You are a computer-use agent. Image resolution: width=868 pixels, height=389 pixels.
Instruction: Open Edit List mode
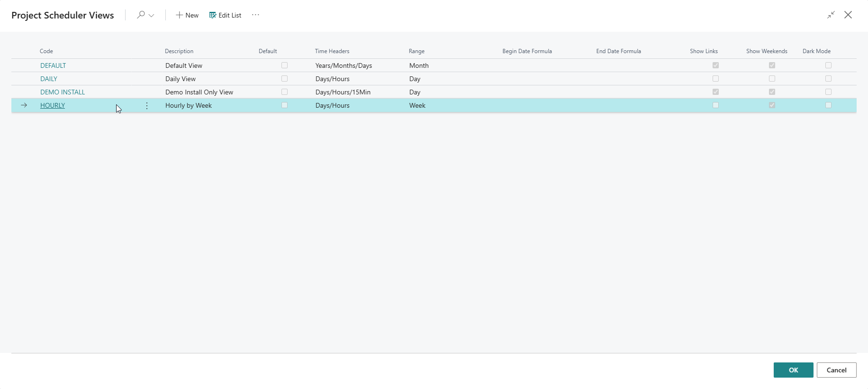coord(226,15)
